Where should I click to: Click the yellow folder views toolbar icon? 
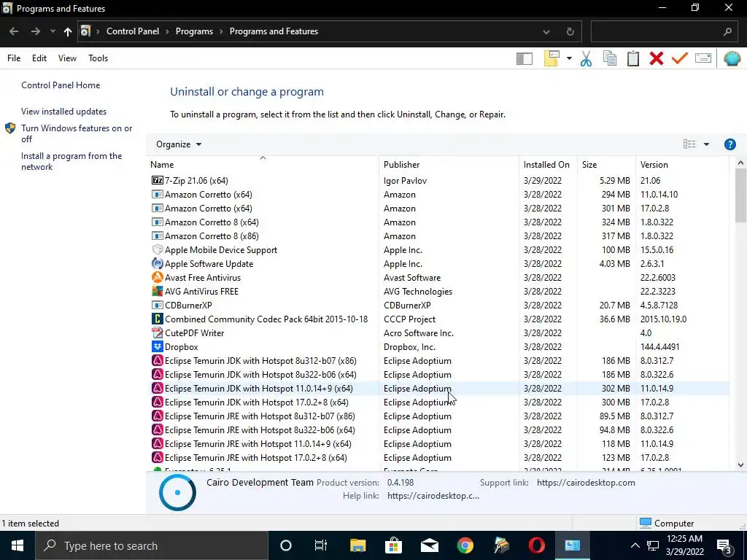pyautogui.click(x=551, y=58)
